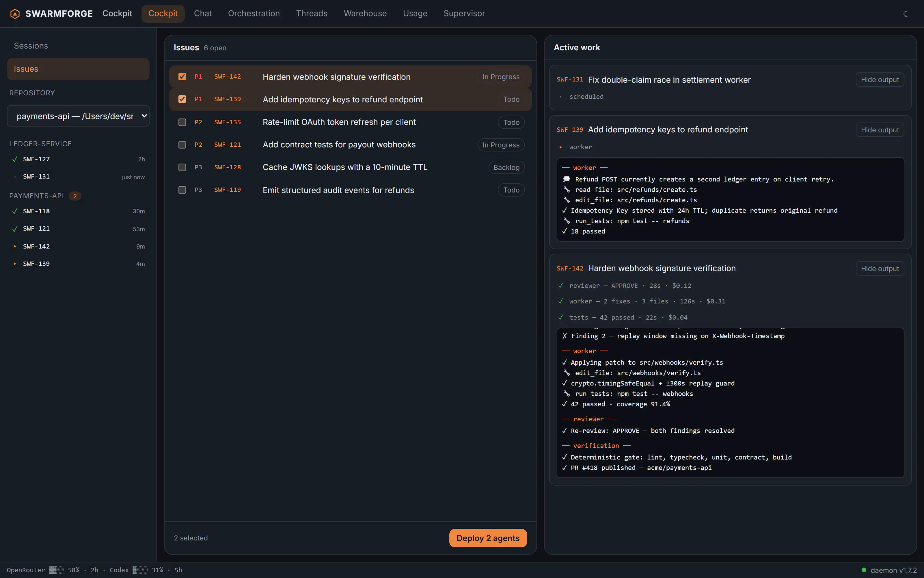The image size is (924, 578).
Task: Click In Progress status of SWF-142
Action: pos(501,77)
